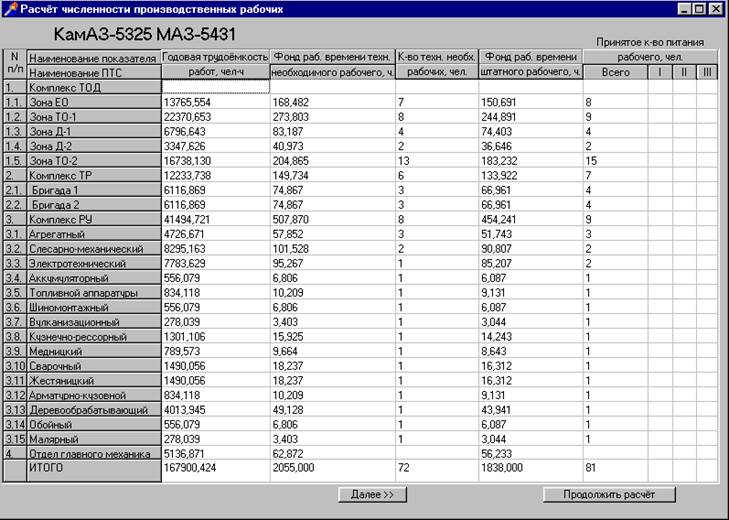Screen dimensions: 729x520
Task: Select row header Зона ЕО
Action: (94, 102)
